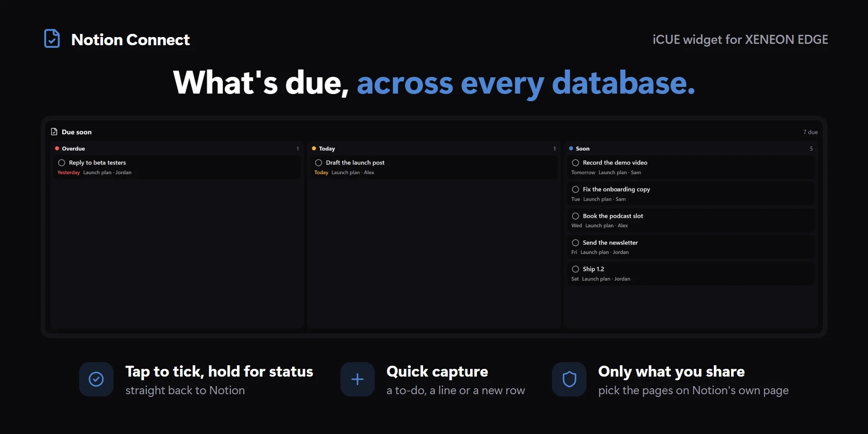Open the Fix the onboarding copy title
The image size is (868, 434).
[x=616, y=189]
